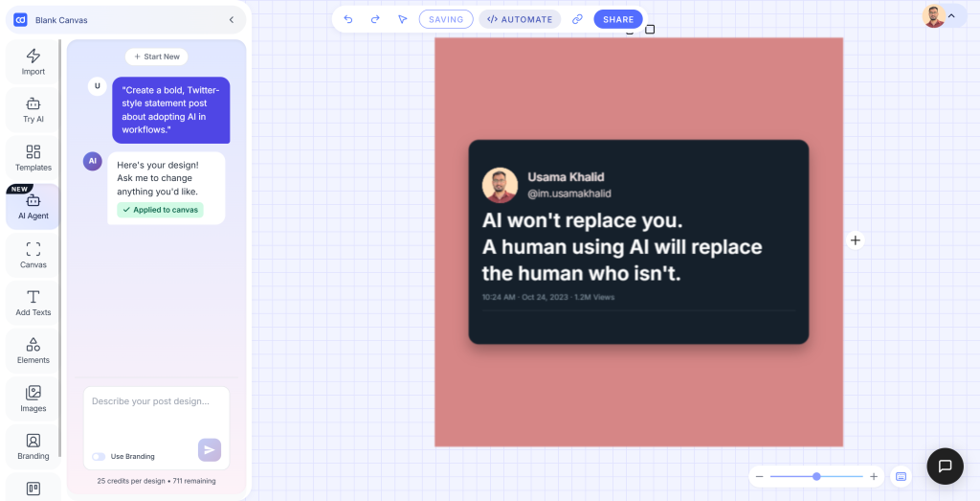
Task: Open the Images panel
Action: point(33,399)
